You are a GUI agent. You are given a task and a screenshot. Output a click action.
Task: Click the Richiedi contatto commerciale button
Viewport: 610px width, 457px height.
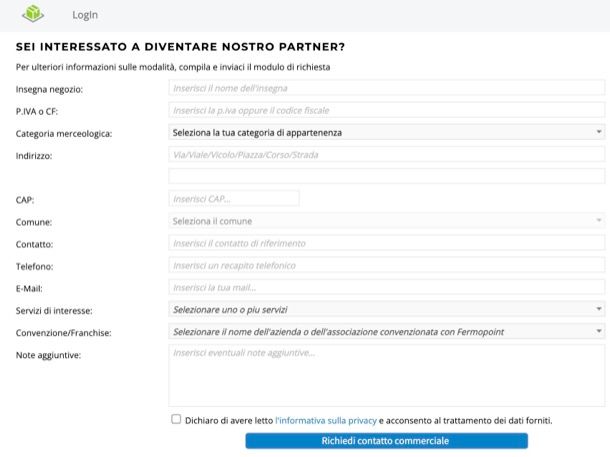[386, 441]
